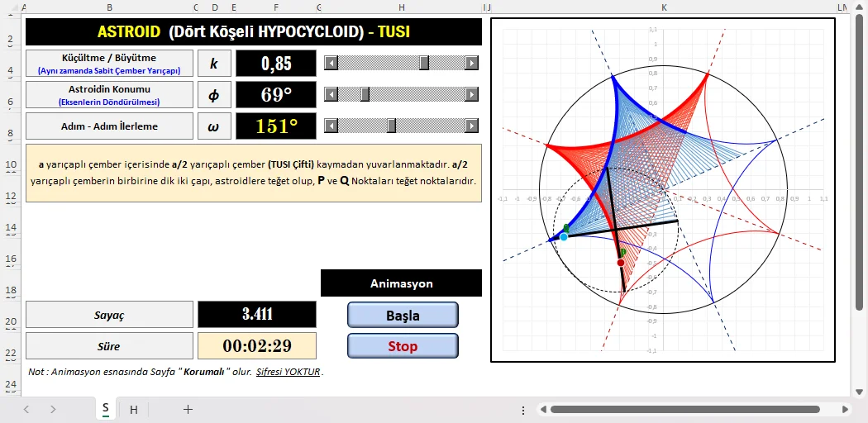Go to next sheet with navigation arrow
The height and width of the screenshot is (423, 868).
click(53, 409)
